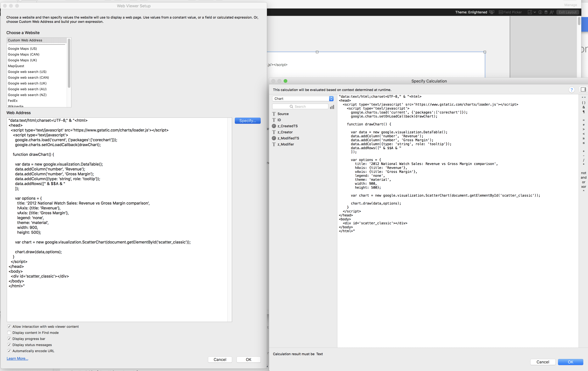Click OK in Specify Calculation dialog
Viewport: 588px width, 371px height.
click(x=570, y=362)
